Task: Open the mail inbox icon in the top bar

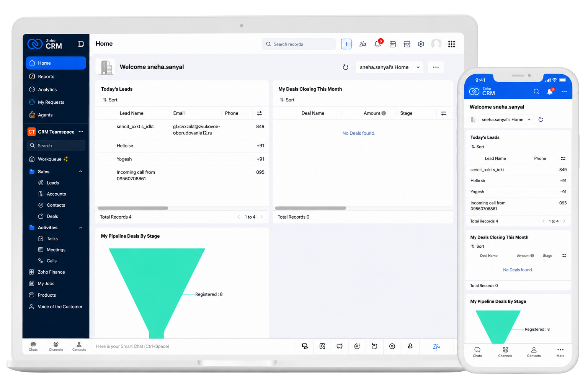Action: [x=407, y=44]
